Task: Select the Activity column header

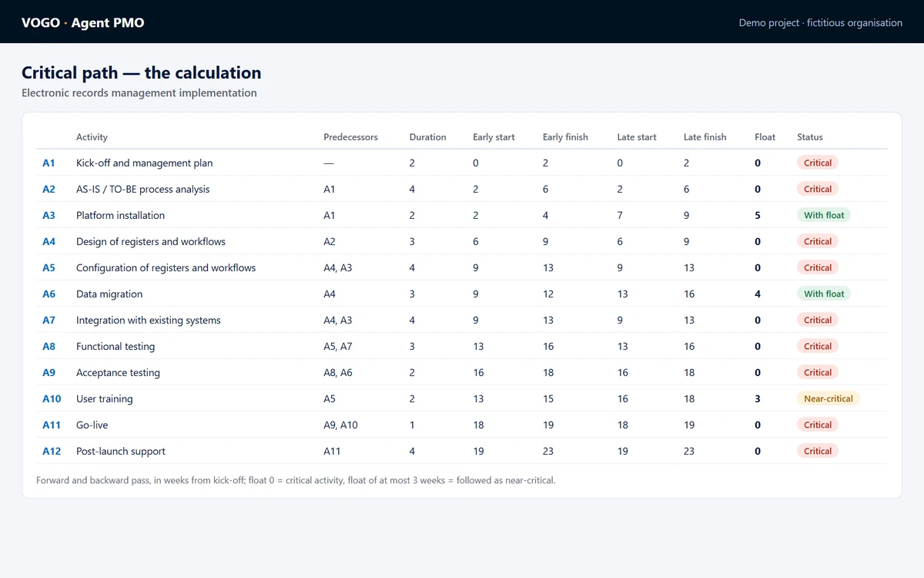Action: click(92, 137)
